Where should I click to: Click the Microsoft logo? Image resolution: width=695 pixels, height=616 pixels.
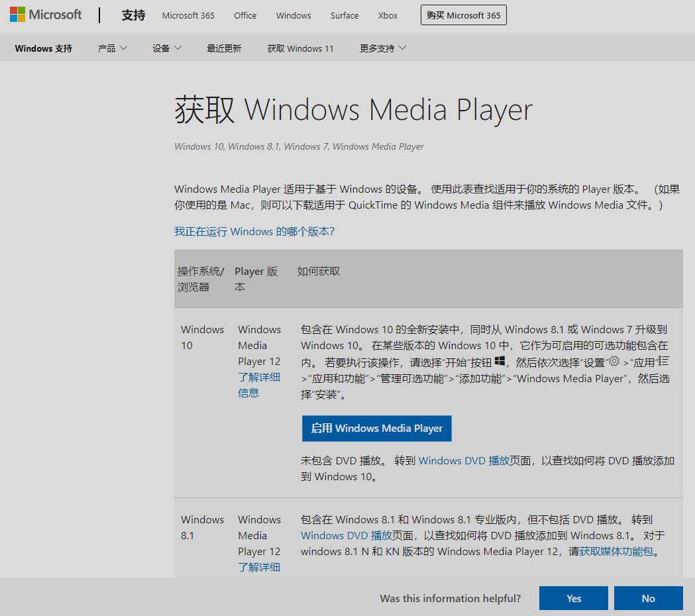click(46, 15)
